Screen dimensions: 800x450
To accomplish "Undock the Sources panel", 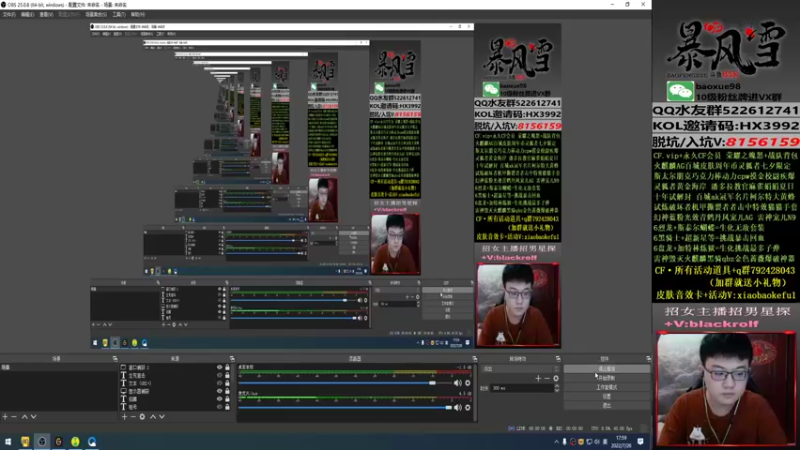I will (232, 359).
